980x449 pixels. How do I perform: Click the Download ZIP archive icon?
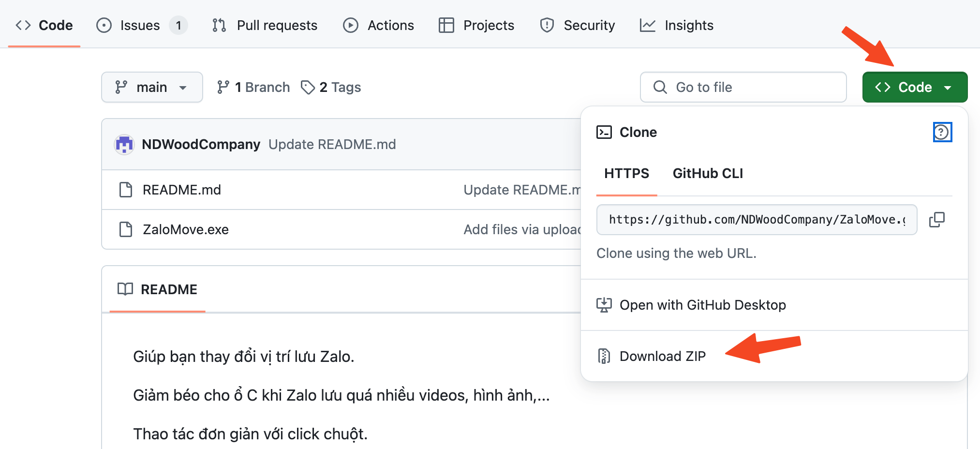604,356
